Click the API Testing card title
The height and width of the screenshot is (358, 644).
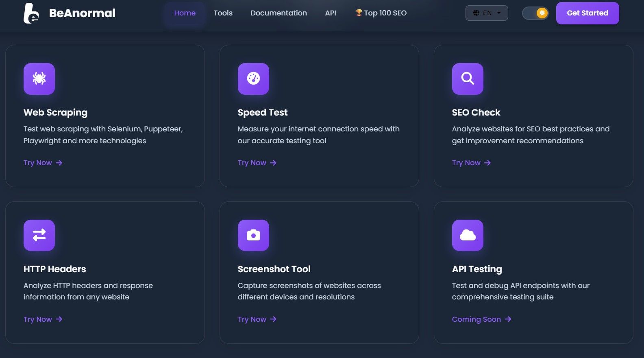point(477,269)
